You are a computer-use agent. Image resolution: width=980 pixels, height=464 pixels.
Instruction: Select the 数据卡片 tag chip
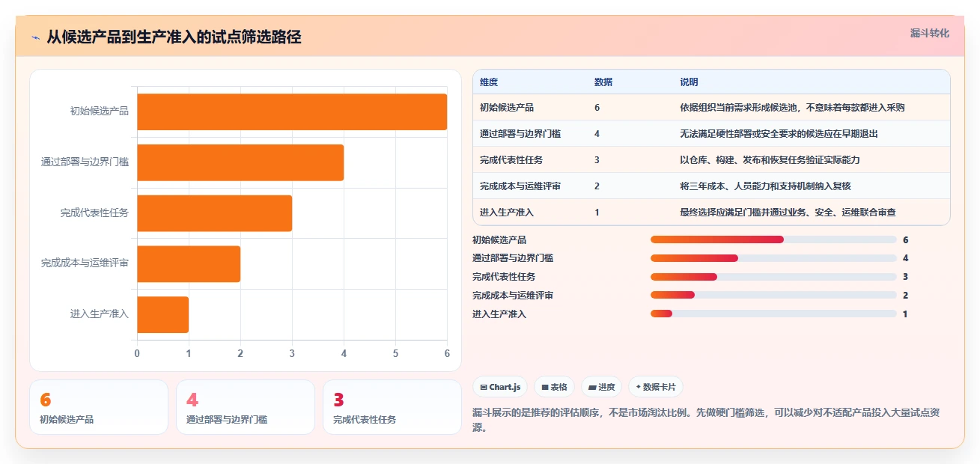655,387
